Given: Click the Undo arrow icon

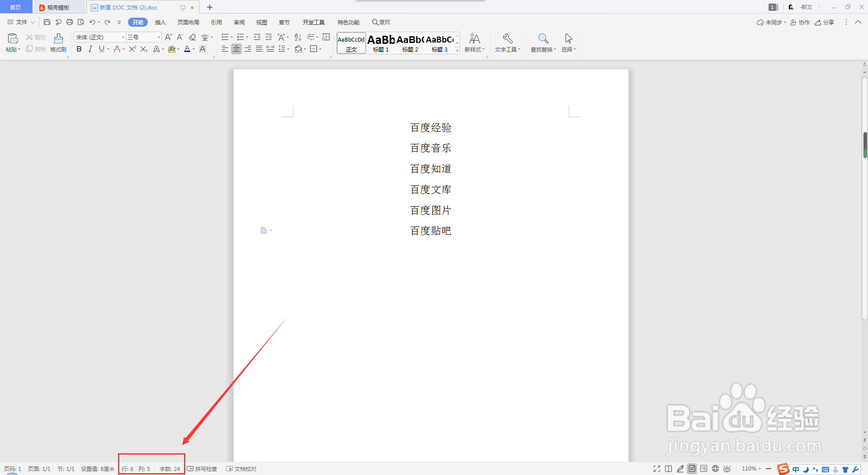Looking at the screenshot, I should pos(92,22).
